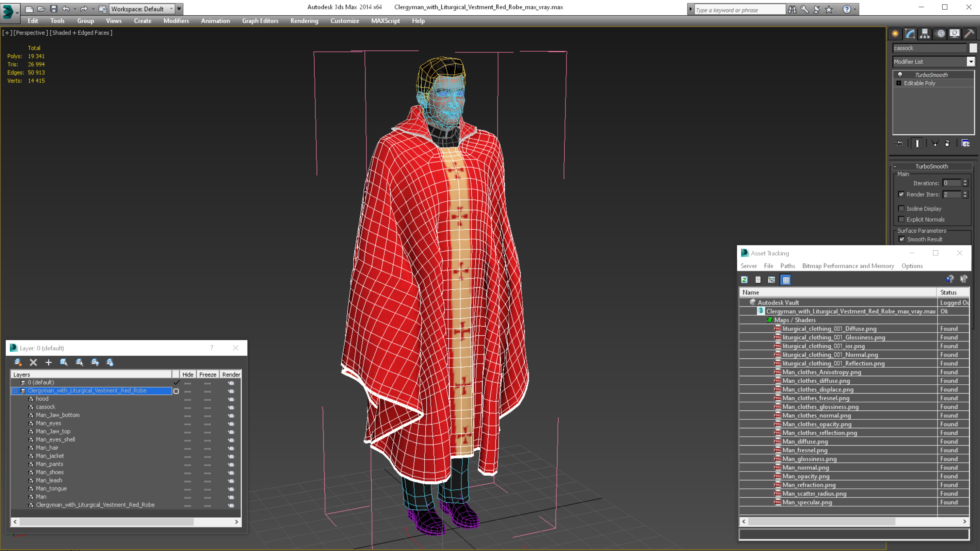The image size is (980, 551).
Task: Click the Subscription Center key icon
Action: coord(804,10)
